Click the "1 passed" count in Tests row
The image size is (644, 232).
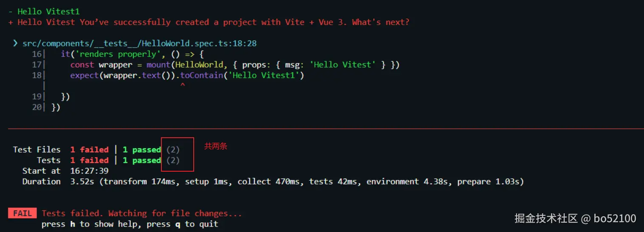click(141, 160)
